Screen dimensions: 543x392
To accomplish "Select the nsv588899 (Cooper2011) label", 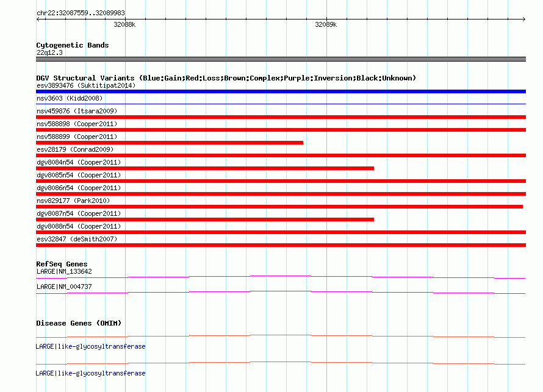I will pyautogui.click(x=77, y=137).
